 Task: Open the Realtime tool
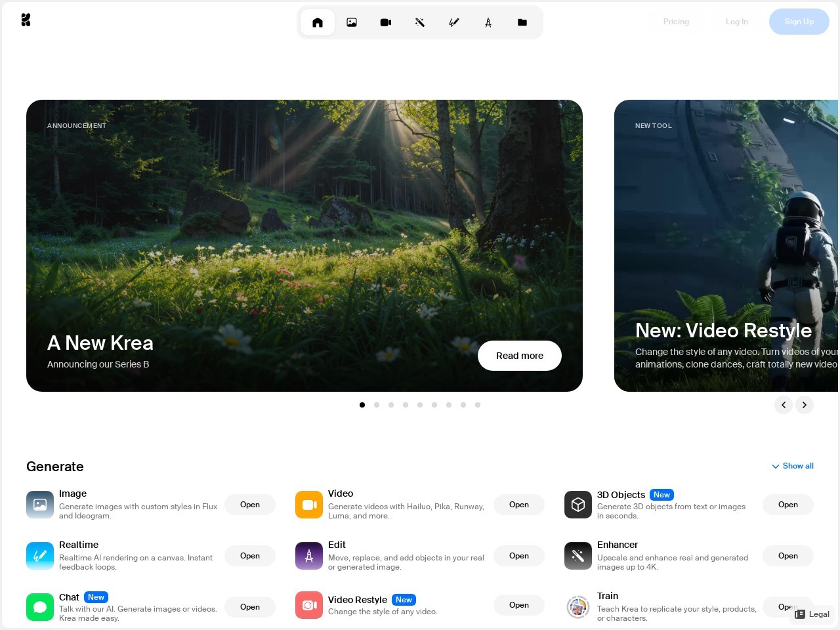point(250,556)
